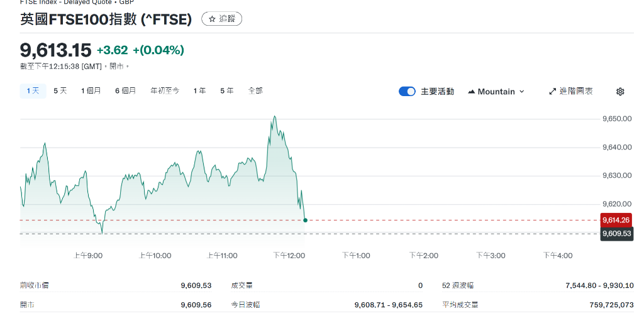Select the 5年 range tab
The width and height of the screenshot is (644, 316).
[x=227, y=91]
